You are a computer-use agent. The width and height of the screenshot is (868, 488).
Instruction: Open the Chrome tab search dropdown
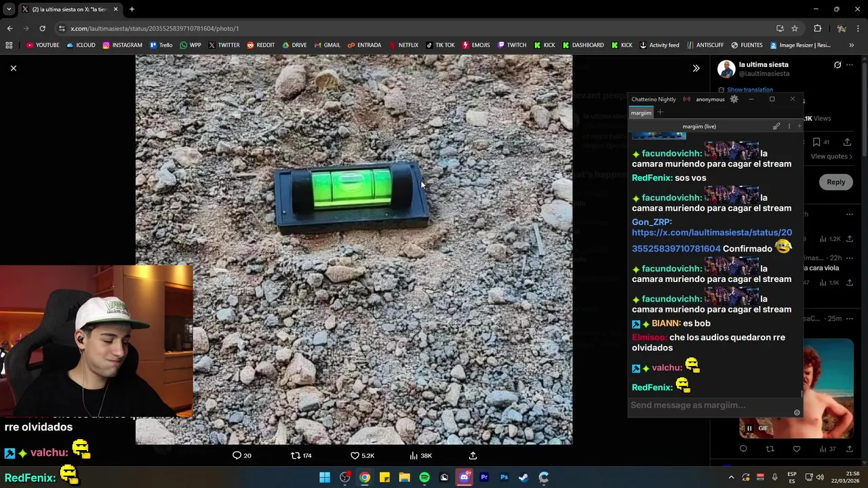9,9
